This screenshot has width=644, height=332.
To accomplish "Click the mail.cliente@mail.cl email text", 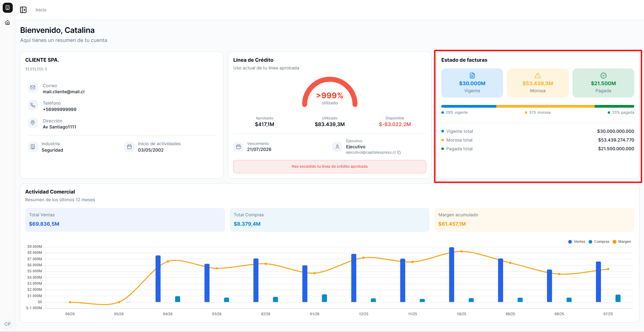I will (x=64, y=92).
